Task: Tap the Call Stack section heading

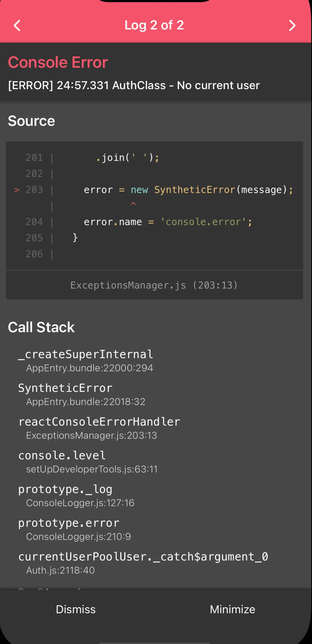Action: [x=41, y=327]
